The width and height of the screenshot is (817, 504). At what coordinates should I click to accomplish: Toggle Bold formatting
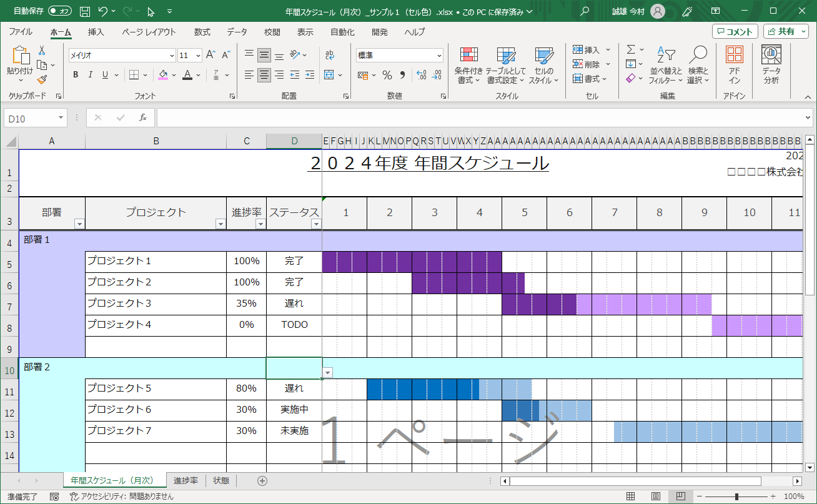click(76, 75)
